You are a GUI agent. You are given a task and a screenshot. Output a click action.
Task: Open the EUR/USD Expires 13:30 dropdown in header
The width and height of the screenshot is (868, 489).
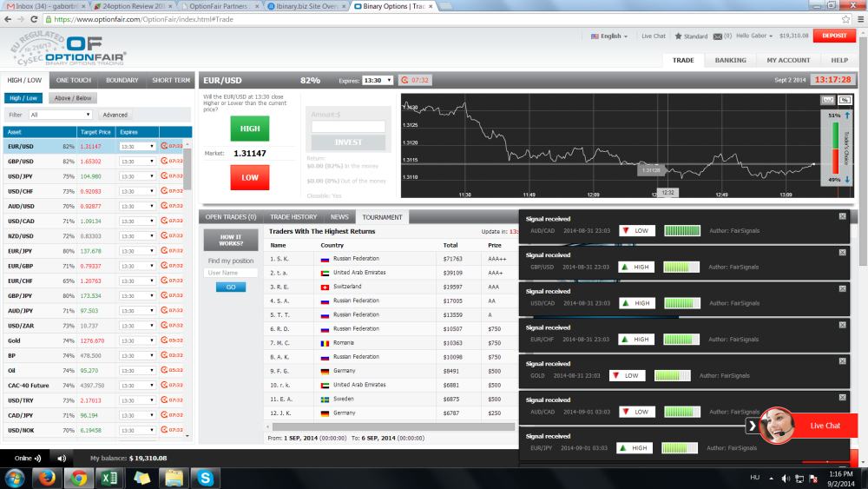[378, 80]
